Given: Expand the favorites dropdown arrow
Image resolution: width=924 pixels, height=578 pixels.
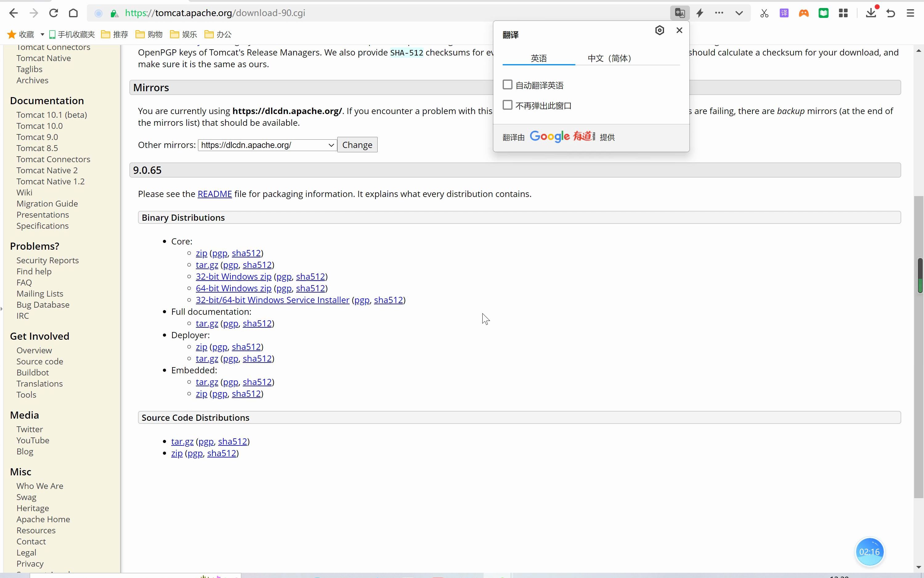Looking at the screenshot, I should (43, 35).
